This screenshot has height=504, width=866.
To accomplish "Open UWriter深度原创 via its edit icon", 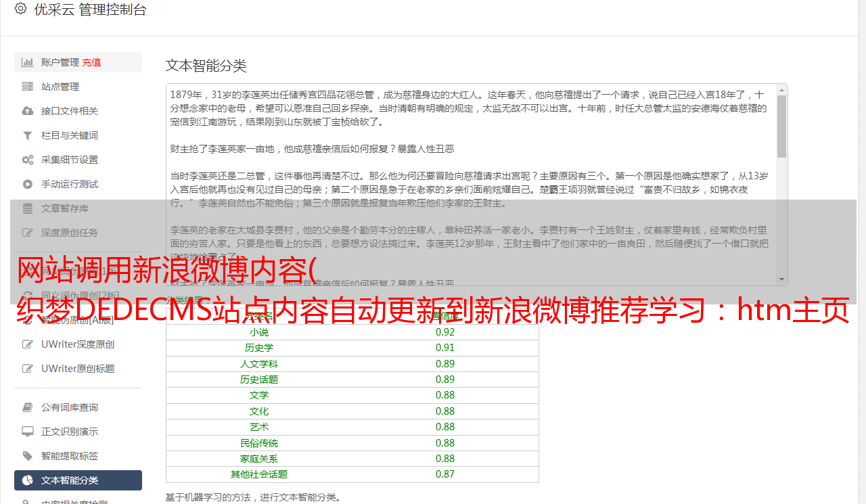I will 28,344.
